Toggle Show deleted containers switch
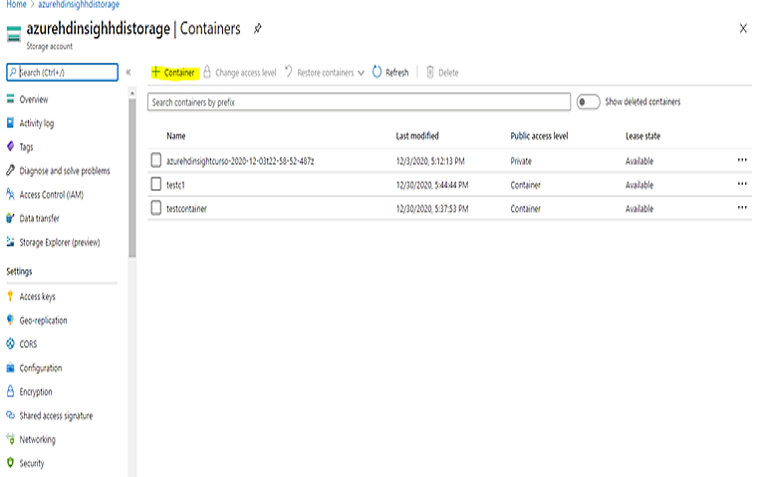 click(x=588, y=102)
